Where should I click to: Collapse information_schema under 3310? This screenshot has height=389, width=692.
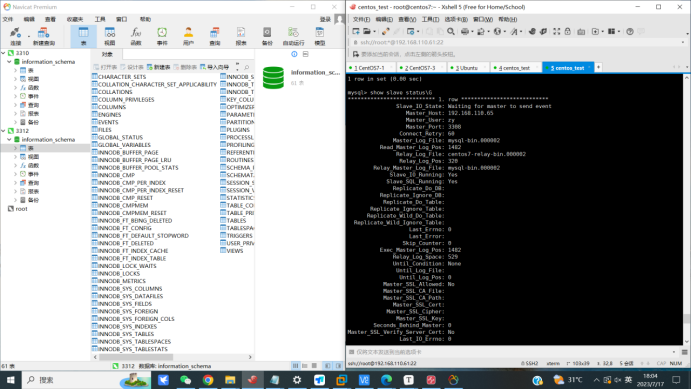click(x=9, y=62)
